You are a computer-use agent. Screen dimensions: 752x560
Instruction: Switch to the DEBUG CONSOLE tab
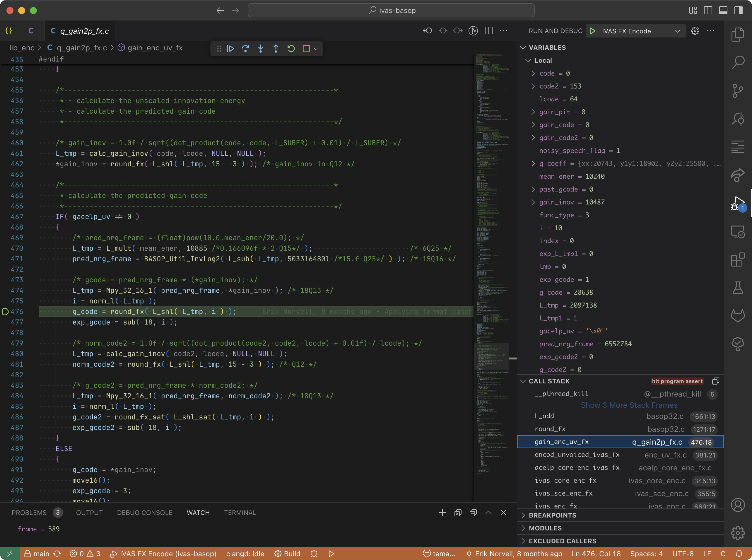tap(145, 513)
